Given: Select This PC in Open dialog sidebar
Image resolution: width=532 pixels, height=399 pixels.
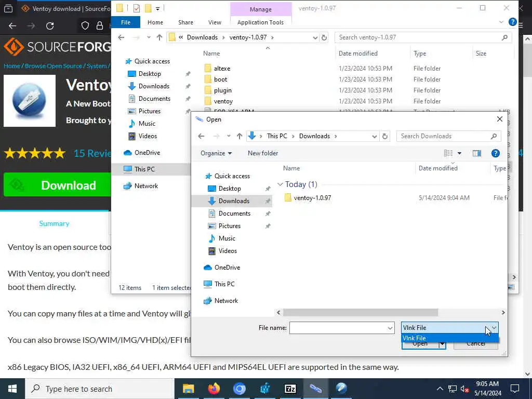Looking at the screenshot, I should (224, 284).
